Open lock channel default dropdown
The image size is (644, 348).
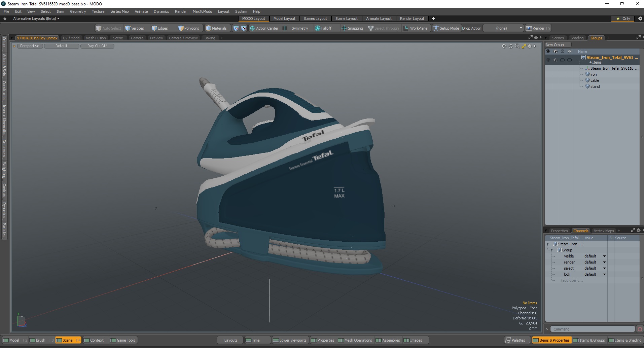[x=595, y=274]
